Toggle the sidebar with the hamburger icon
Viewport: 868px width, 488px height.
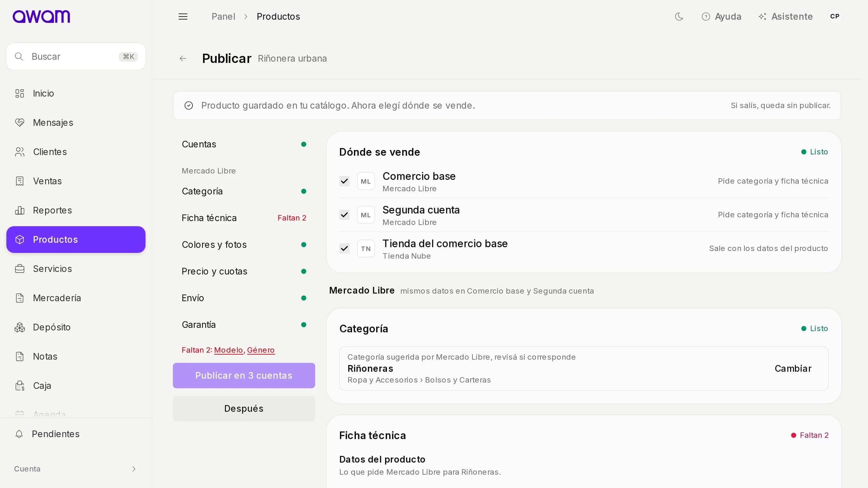(183, 17)
